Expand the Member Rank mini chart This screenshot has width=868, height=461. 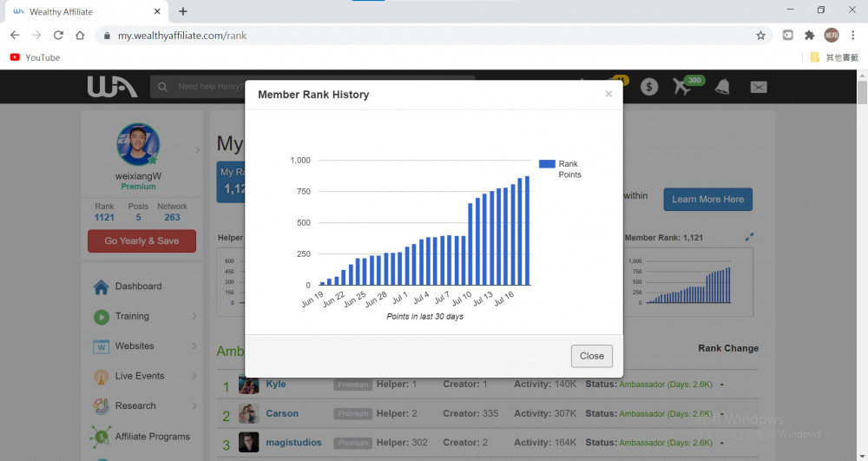[x=750, y=237]
